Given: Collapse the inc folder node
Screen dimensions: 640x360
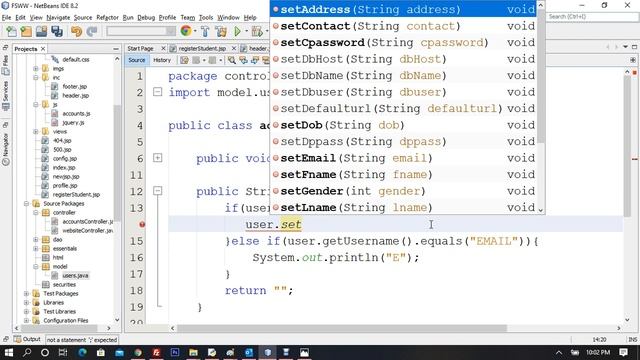Looking at the screenshot, I should click(x=36, y=78).
